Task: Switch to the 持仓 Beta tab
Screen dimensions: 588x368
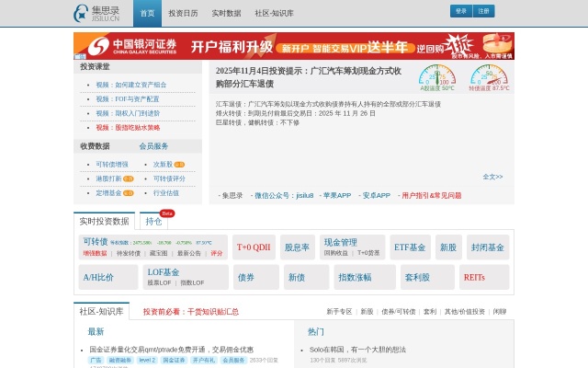Action: (154, 222)
